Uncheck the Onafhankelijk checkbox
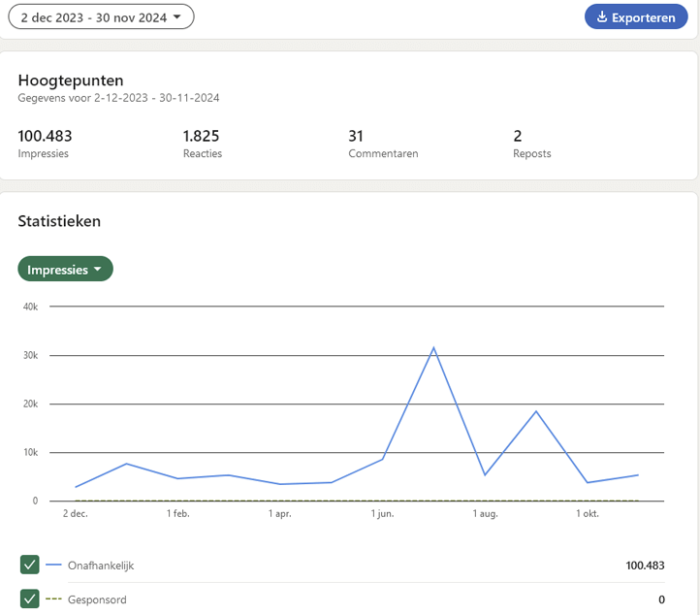The image size is (700, 615). [30, 565]
